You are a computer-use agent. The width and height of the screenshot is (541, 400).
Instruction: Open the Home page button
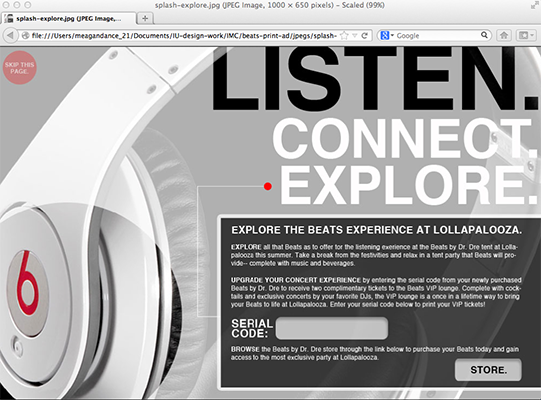coord(504,35)
